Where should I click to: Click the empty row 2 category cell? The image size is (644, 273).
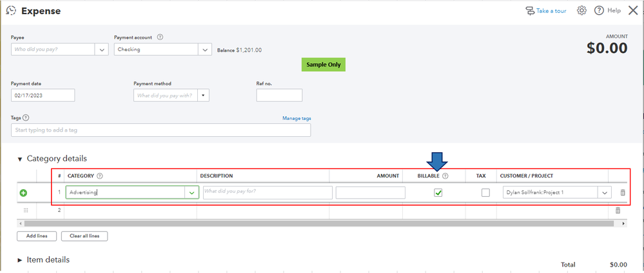pos(131,210)
